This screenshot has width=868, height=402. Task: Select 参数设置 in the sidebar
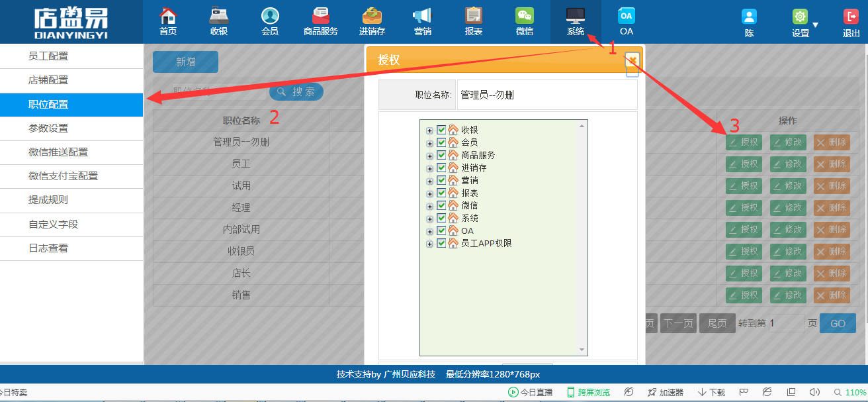(x=71, y=128)
